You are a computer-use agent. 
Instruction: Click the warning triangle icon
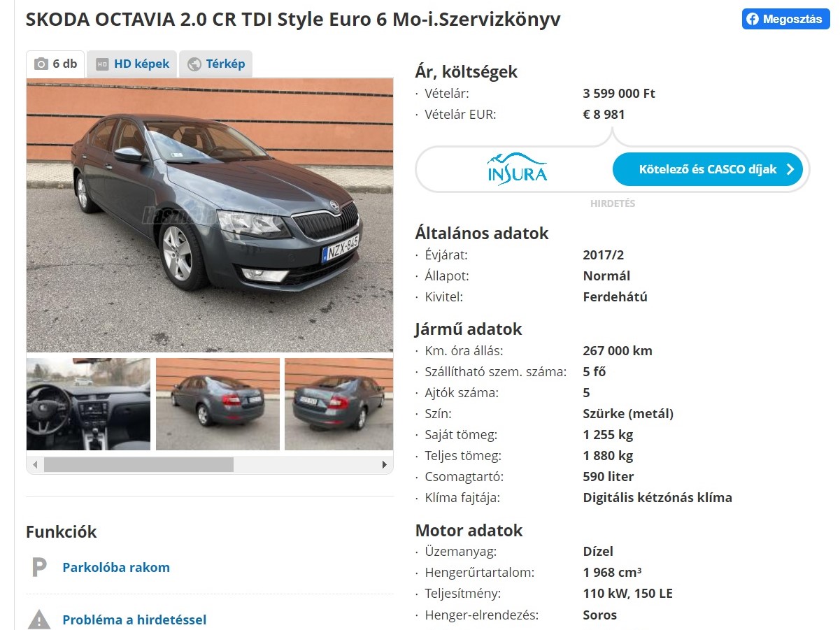click(39, 620)
